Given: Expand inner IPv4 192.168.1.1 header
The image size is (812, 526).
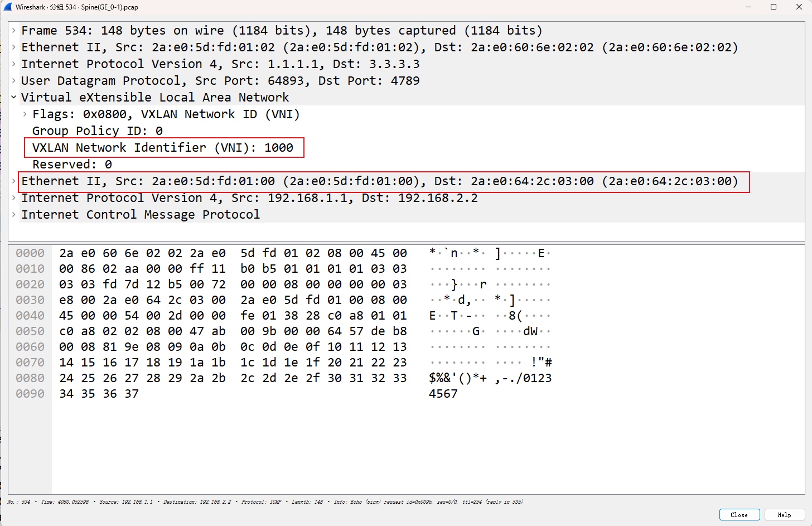Looking at the screenshot, I should click(x=13, y=197).
